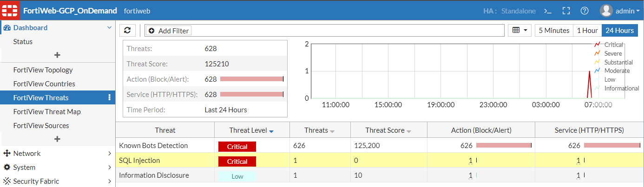This screenshot has width=644, height=187.
Task: Click the red Critical badge for SQL Injection
Action: pos(237,161)
